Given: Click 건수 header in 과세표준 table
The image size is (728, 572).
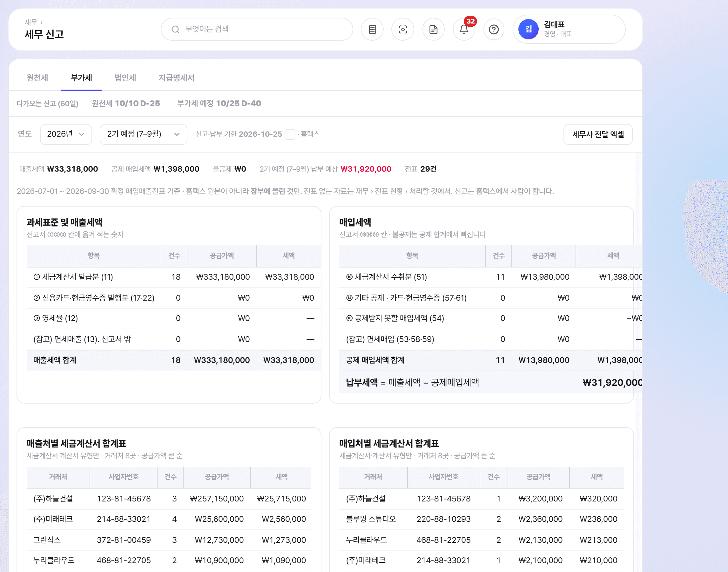Looking at the screenshot, I should pos(174,256).
